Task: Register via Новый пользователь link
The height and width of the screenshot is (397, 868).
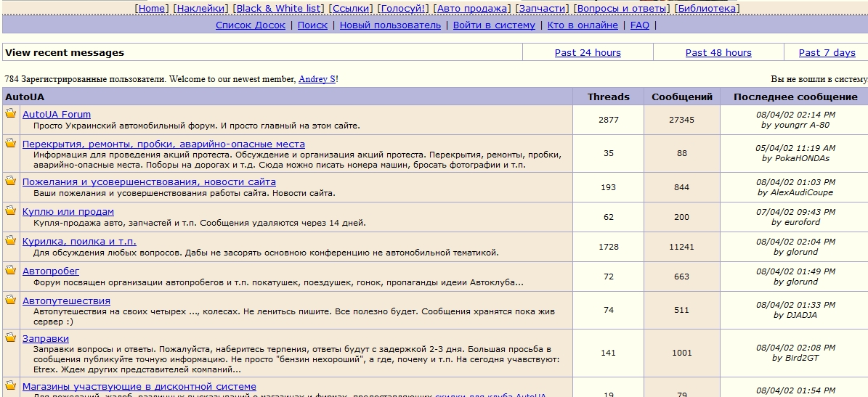Action: [390, 25]
